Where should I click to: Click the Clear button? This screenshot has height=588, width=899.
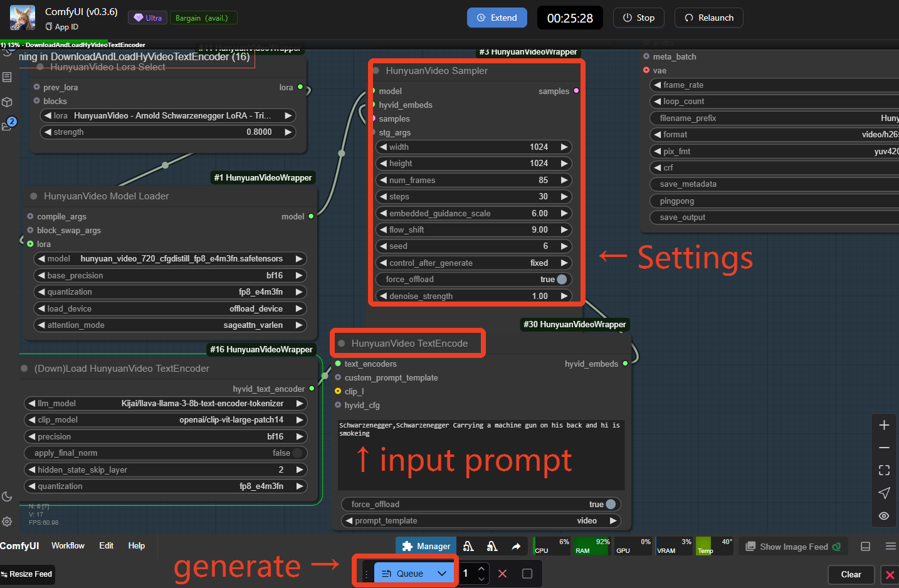pos(851,574)
